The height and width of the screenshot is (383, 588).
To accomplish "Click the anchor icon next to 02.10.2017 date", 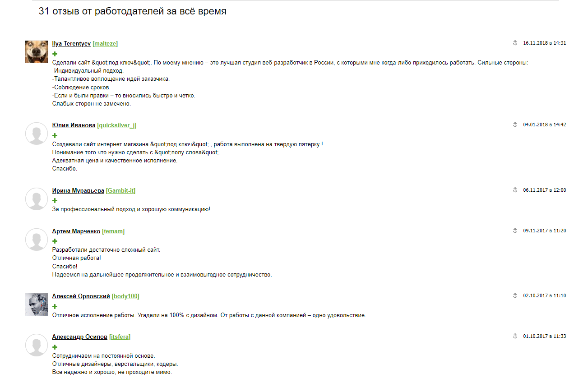I will 515,295.
